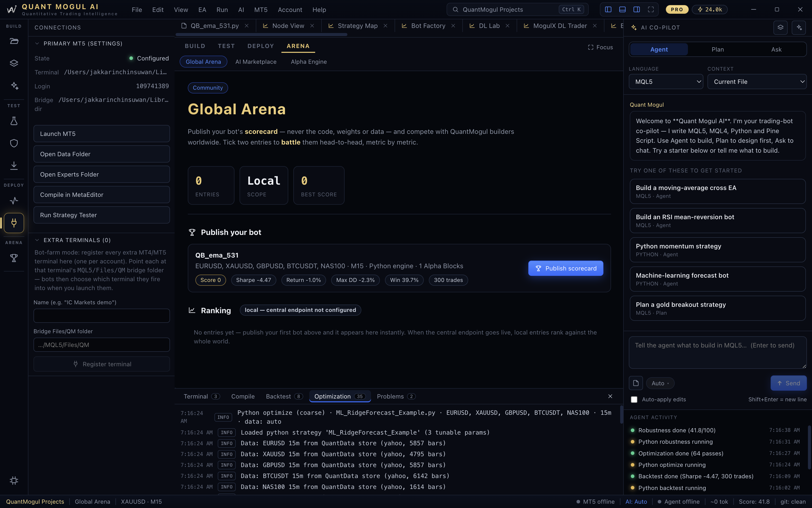Click the flask test icon in the sidebar
This screenshot has height=508, width=812.
tap(14, 121)
